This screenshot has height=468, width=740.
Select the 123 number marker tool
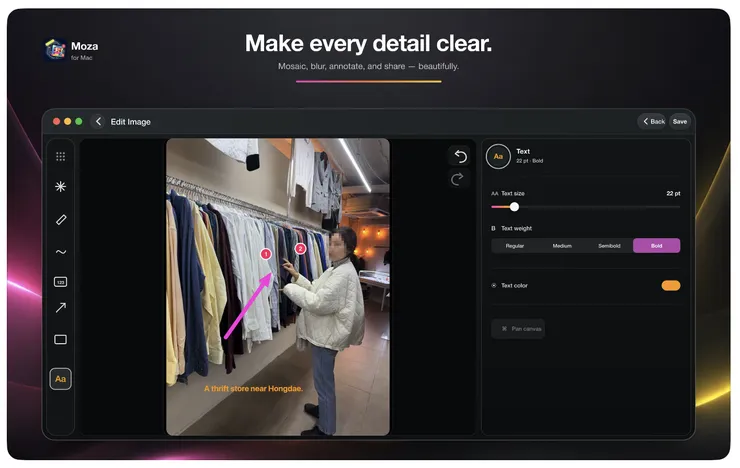(x=60, y=282)
